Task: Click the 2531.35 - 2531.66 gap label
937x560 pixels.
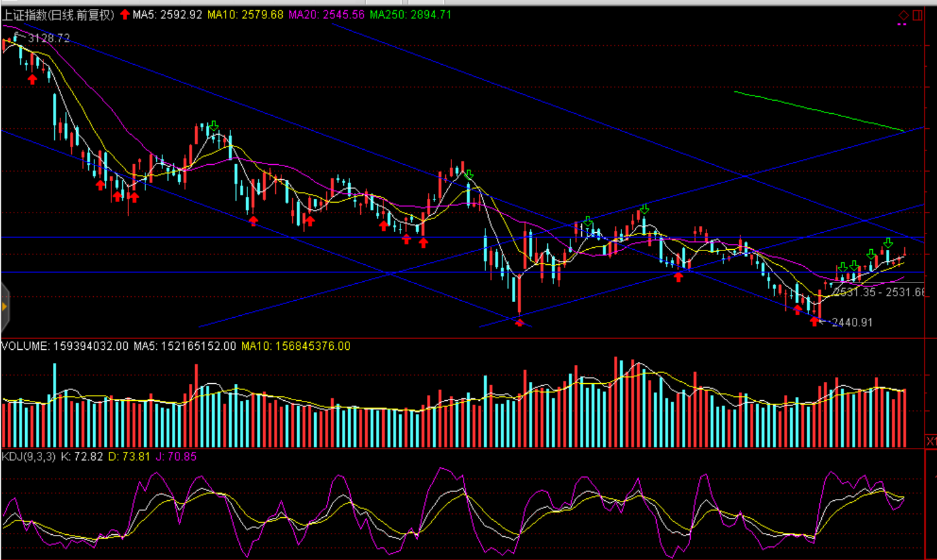Action: pos(878,292)
